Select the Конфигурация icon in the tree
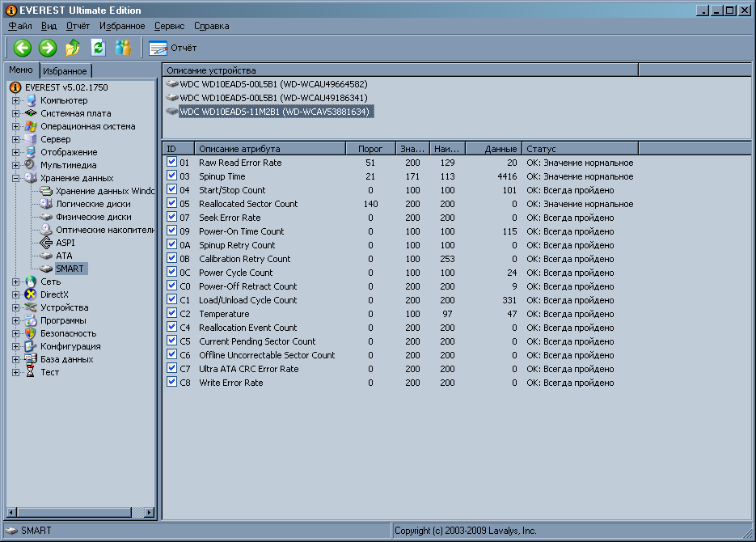Image resolution: width=756 pixels, height=542 pixels. [x=31, y=346]
